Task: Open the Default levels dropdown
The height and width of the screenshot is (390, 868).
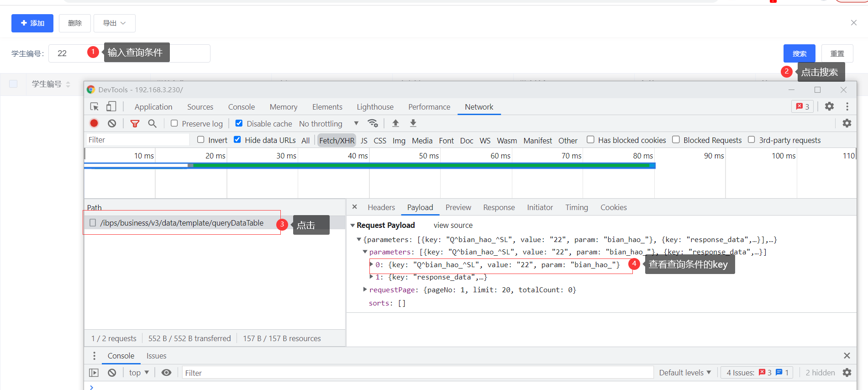Action: [684, 373]
